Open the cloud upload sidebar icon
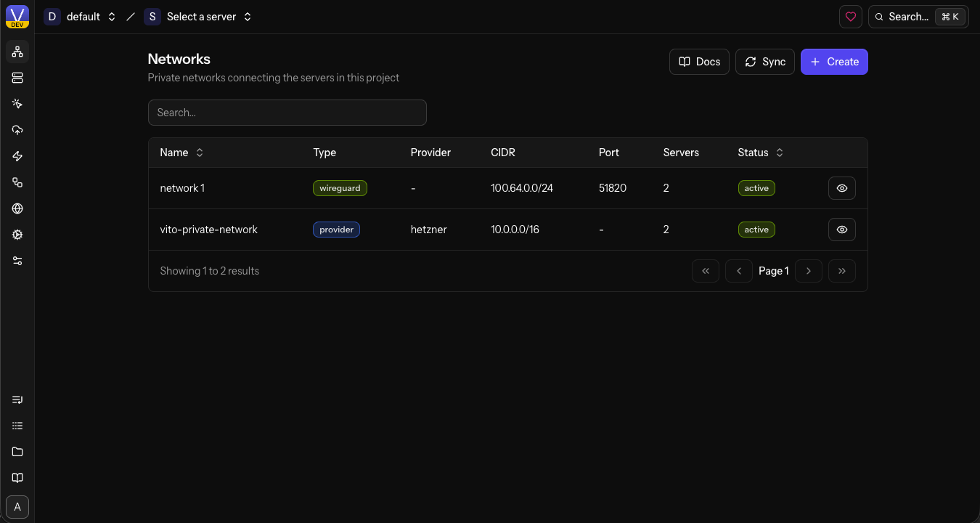The image size is (980, 523). click(x=17, y=130)
